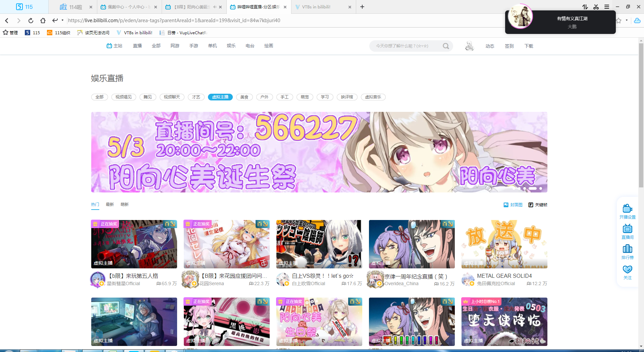Viewport: 644px width, 352px height.
Task: Open the browser hamburger menu
Action: (607, 7)
